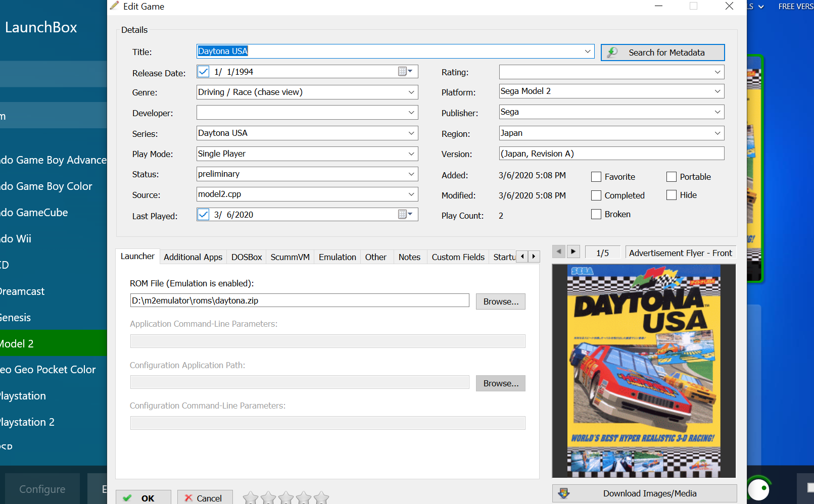Image resolution: width=814 pixels, height=504 pixels.
Task: Select GameCube platform in sidebar
Action: pyautogui.click(x=53, y=213)
